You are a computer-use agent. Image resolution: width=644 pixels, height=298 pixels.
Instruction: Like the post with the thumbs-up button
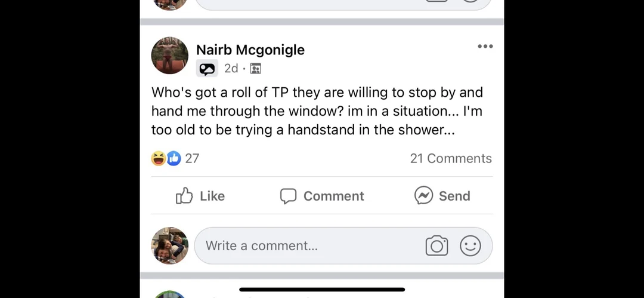[x=200, y=196]
